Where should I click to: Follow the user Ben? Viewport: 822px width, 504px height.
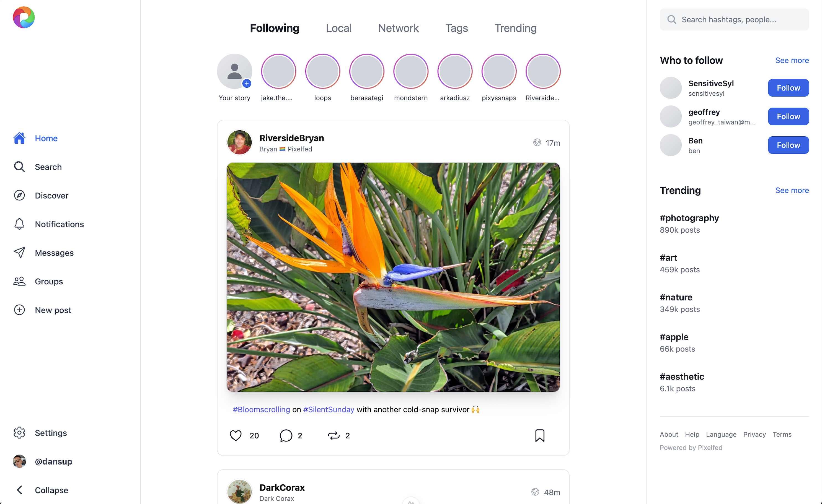[x=788, y=145]
